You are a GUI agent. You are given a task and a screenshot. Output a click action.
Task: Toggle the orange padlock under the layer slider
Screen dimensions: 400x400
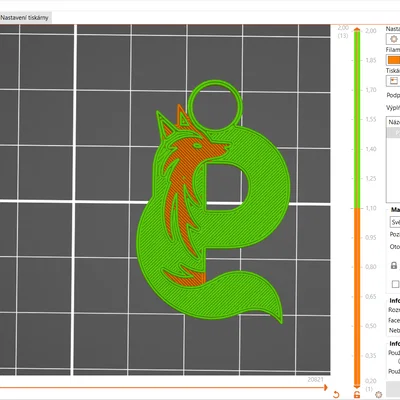click(357, 395)
